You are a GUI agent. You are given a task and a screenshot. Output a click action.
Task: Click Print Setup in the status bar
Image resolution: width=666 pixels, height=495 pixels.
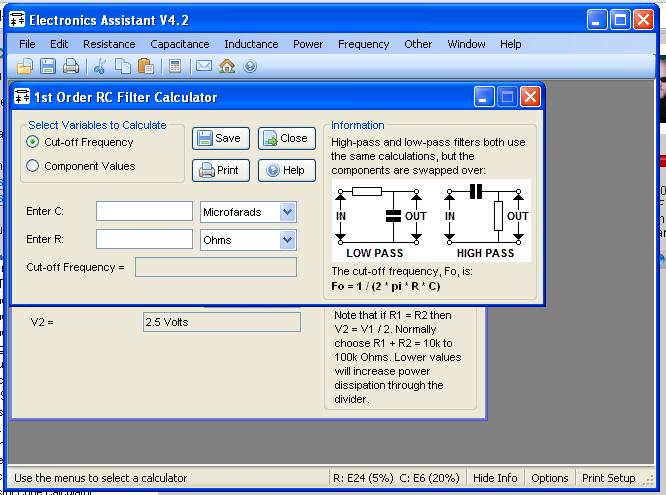(x=608, y=478)
